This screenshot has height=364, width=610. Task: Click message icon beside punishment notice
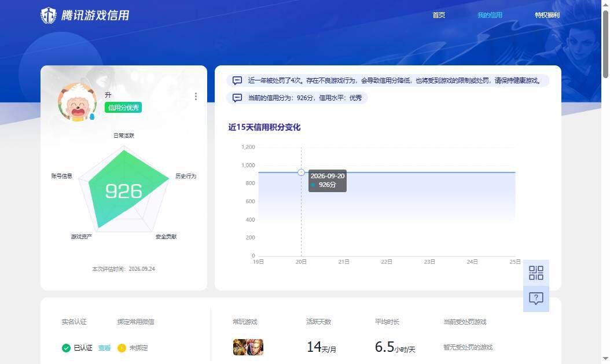coord(237,80)
